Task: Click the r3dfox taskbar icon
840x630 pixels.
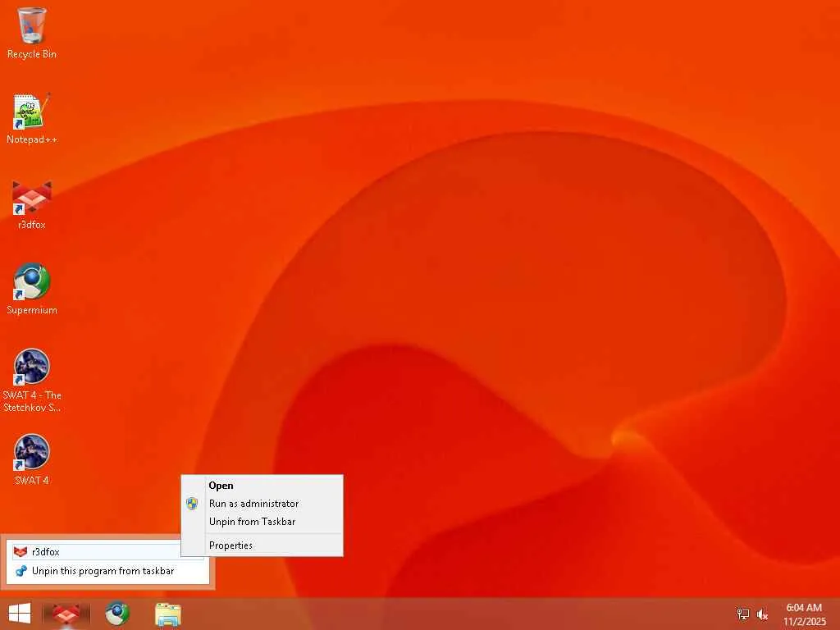Action: tap(66, 614)
